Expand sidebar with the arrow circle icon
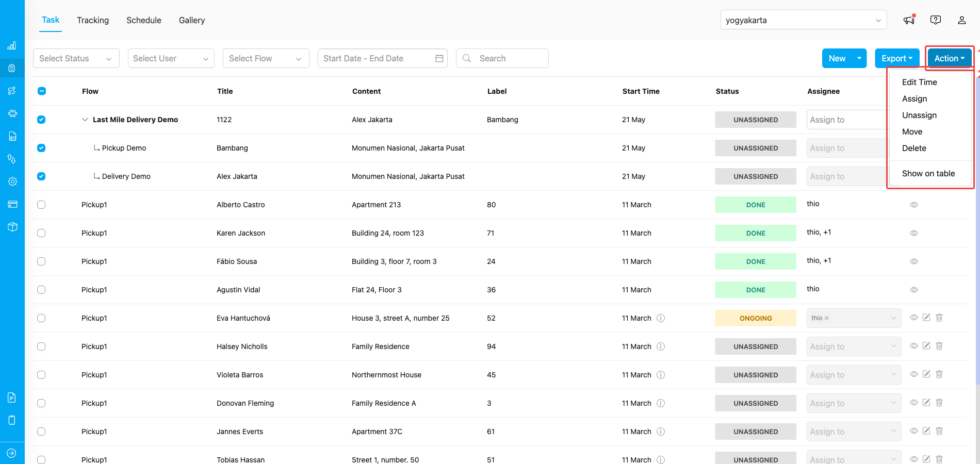 (x=12, y=453)
